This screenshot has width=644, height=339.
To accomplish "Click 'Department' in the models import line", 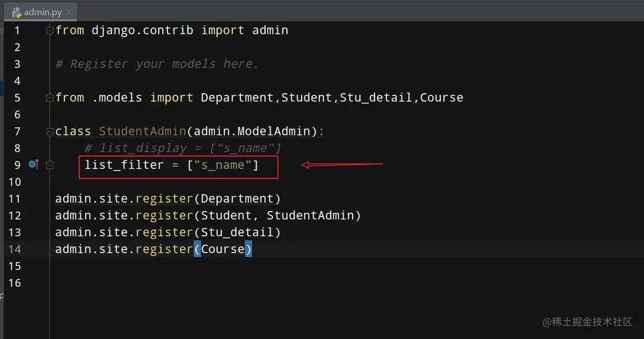I will coord(237,98).
